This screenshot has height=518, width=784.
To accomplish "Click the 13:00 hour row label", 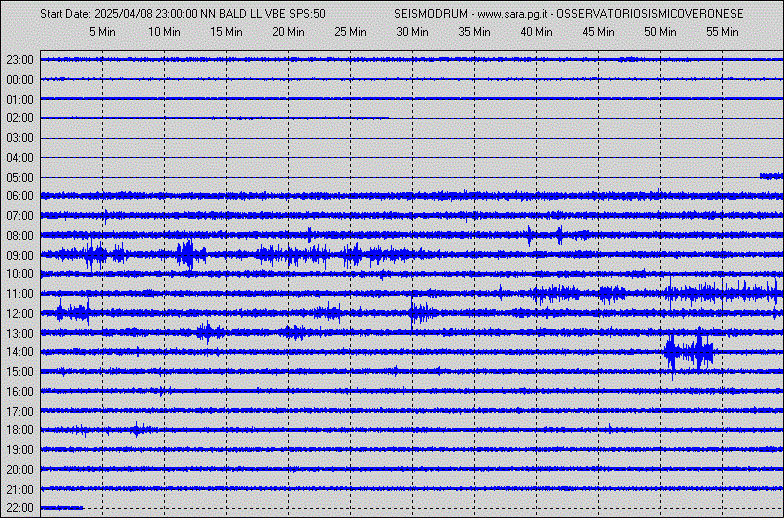I will [20, 334].
